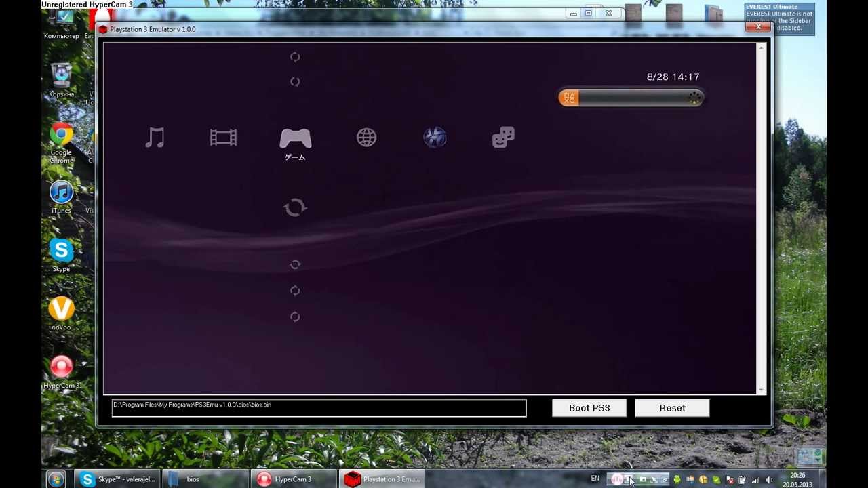
Task: Click the orange PlayStation symbols status icon
Action: click(569, 98)
